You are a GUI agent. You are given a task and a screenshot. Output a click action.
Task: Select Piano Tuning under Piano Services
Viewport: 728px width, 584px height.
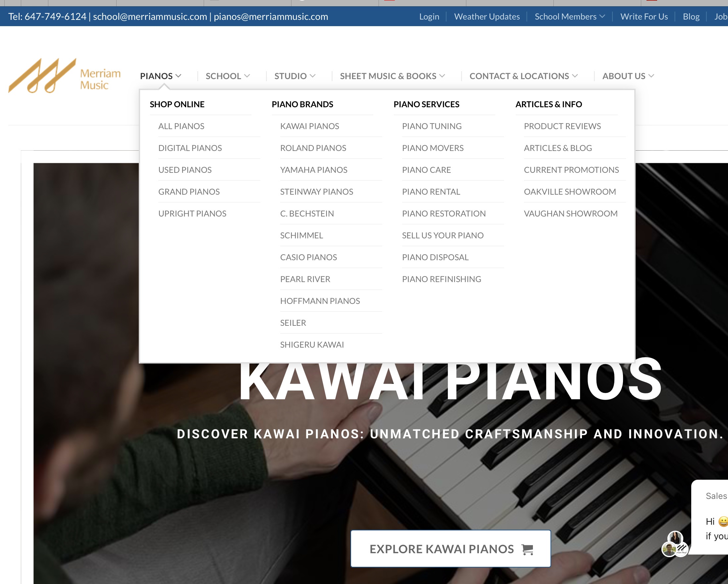click(x=432, y=126)
